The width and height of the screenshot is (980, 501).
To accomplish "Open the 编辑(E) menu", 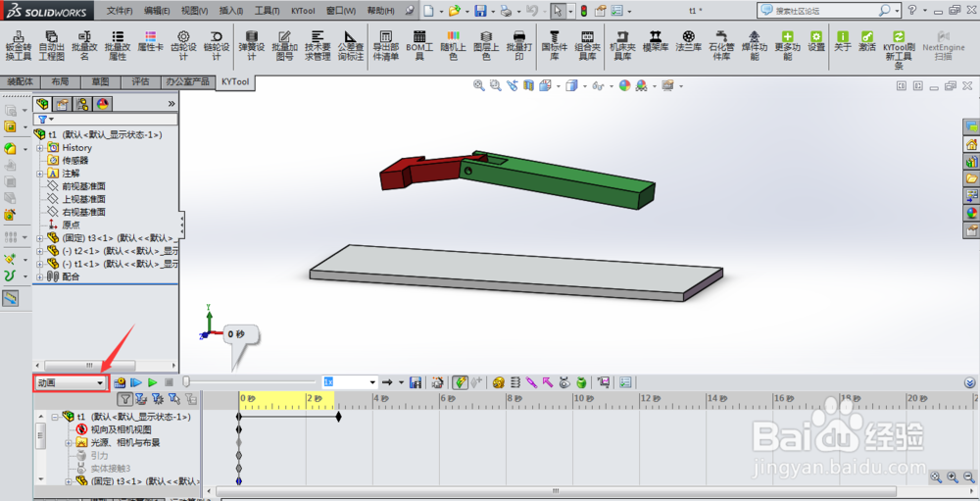I will click(x=157, y=11).
